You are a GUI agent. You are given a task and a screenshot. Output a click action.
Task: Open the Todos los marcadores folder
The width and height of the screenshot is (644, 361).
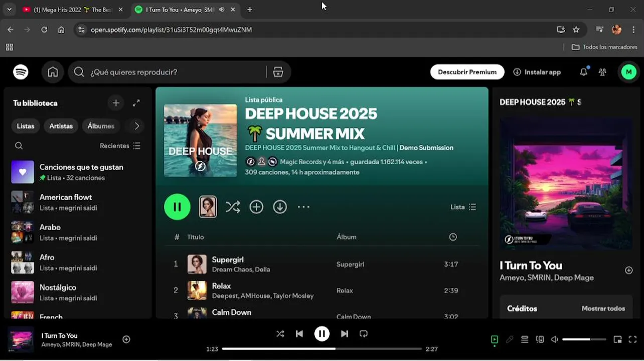coord(605,47)
